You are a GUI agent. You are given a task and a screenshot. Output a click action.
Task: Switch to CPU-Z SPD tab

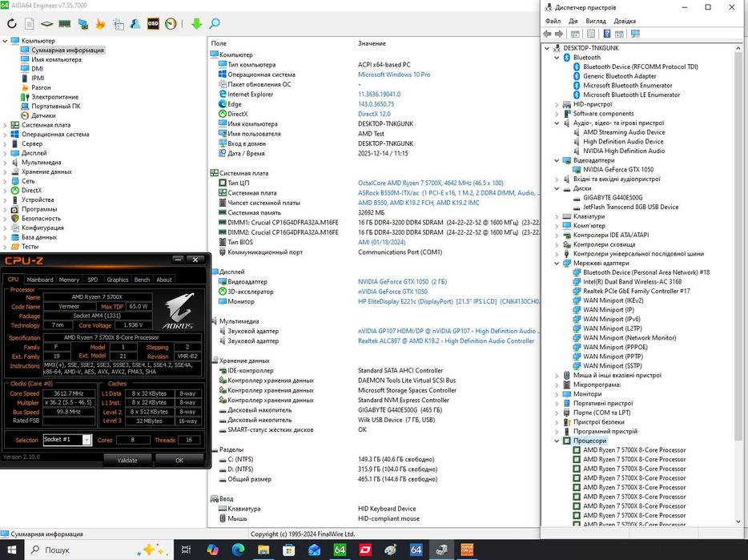[x=93, y=280]
